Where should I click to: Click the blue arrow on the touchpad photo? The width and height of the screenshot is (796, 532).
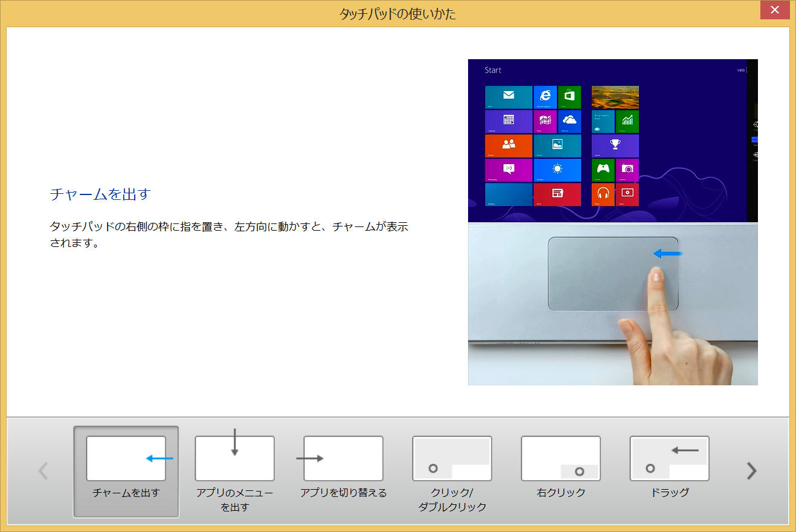click(667, 254)
